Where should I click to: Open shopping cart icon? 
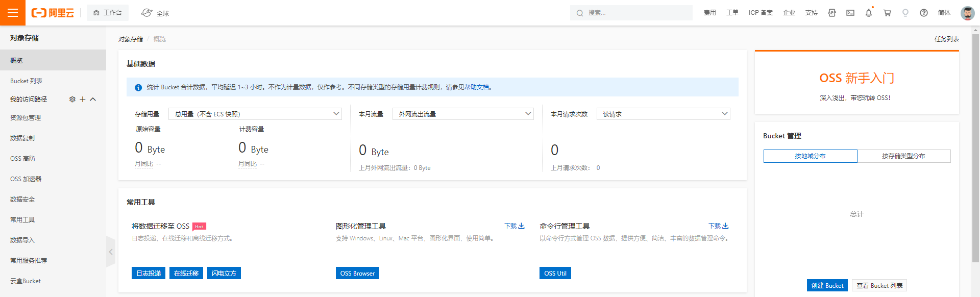[x=887, y=13]
